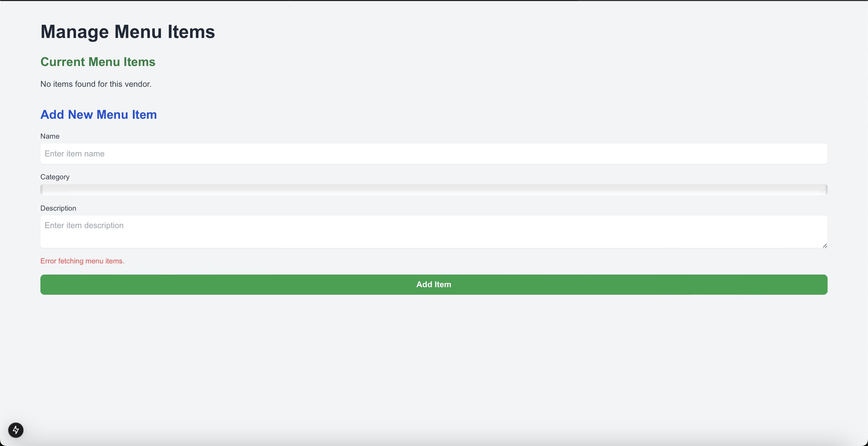Click the textarea resize handle
868x446 pixels.
(825, 246)
